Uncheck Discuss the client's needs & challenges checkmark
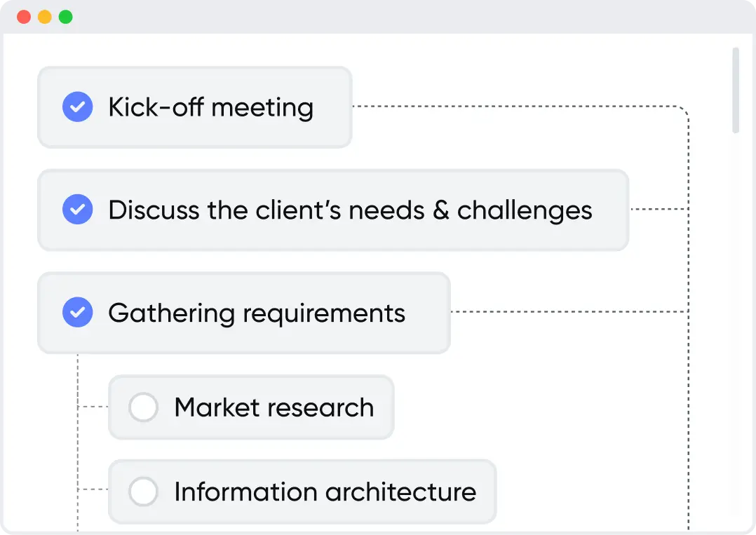This screenshot has height=535, width=756. 78,209
